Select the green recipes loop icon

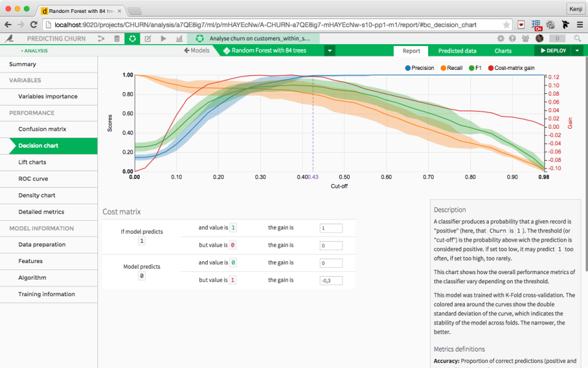(132, 38)
